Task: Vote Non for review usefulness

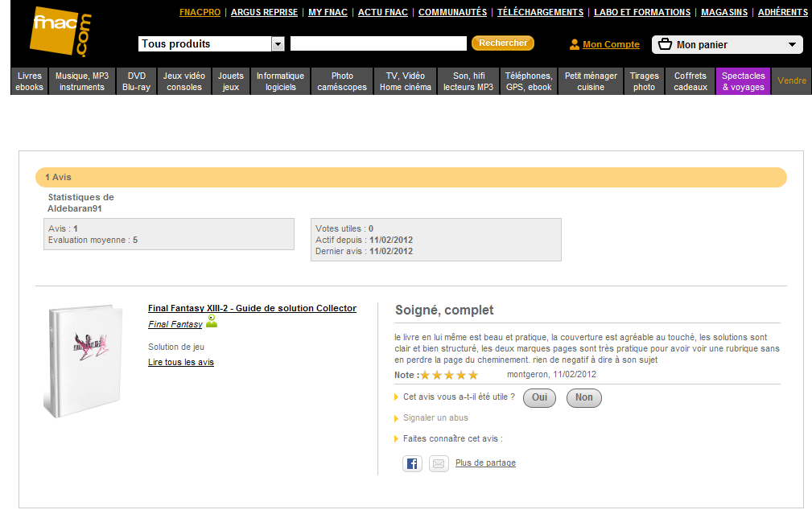Action: tap(583, 397)
